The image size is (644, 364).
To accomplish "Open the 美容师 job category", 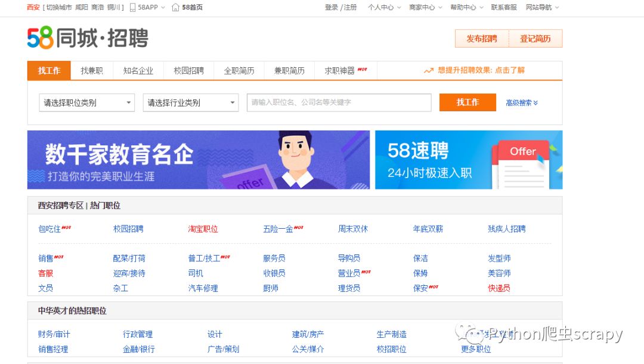I will click(499, 273).
